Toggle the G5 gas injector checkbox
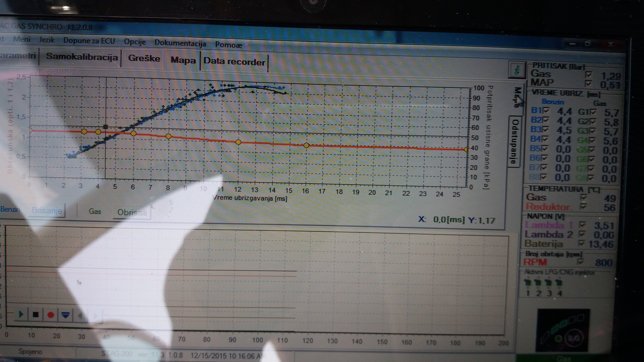Viewport: 644px width, 362px height. point(592,150)
